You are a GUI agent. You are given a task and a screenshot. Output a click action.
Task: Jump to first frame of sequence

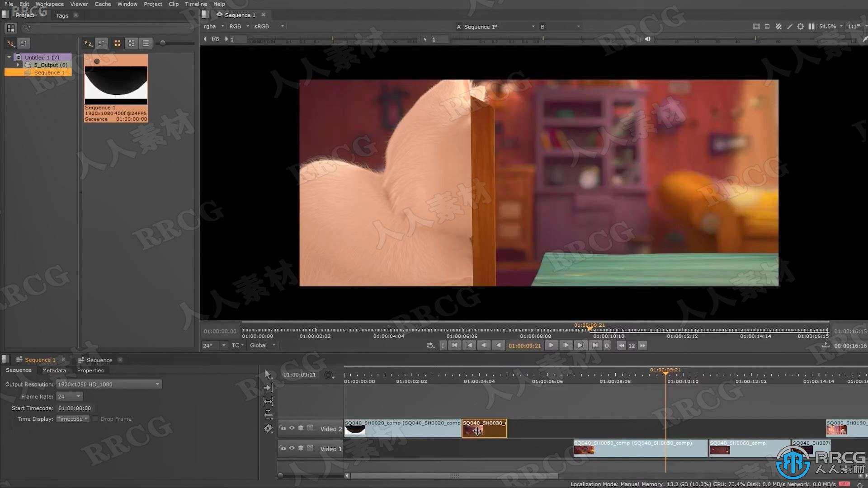point(455,346)
